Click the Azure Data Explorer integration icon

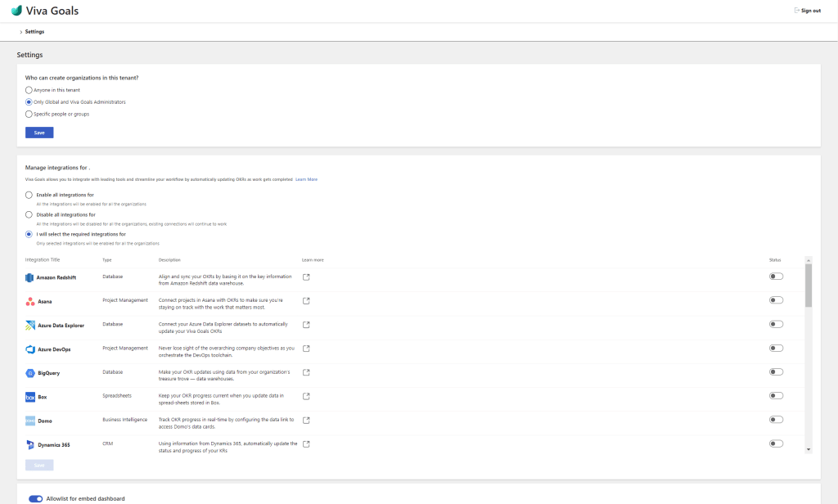pos(30,326)
